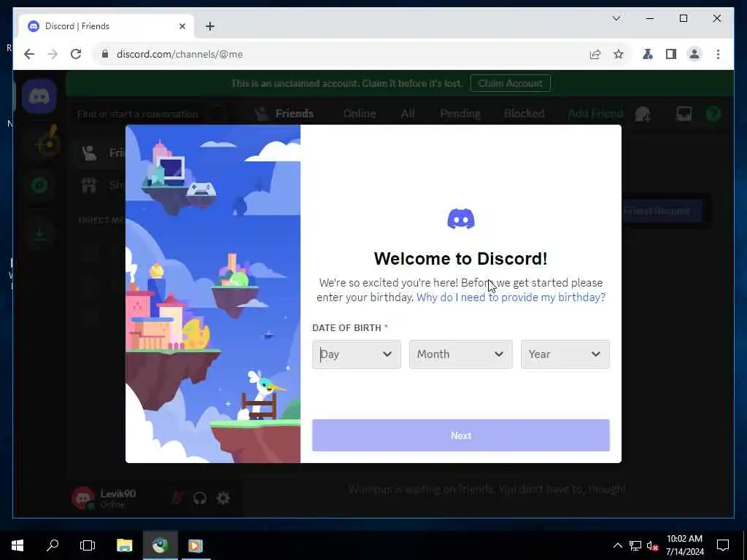
Task: Click the taskbar search magnifier icon
Action: pyautogui.click(x=53, y=545)
